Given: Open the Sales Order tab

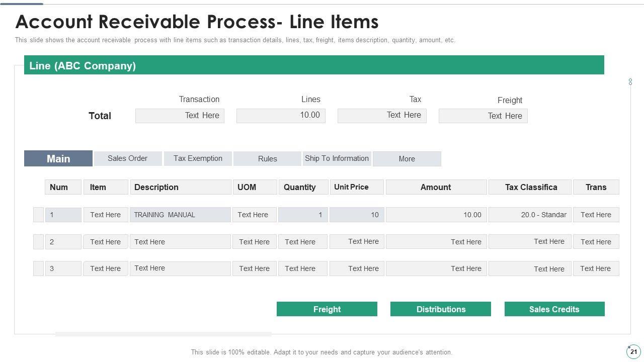Looking at the screenshot, I should [128, 158].
